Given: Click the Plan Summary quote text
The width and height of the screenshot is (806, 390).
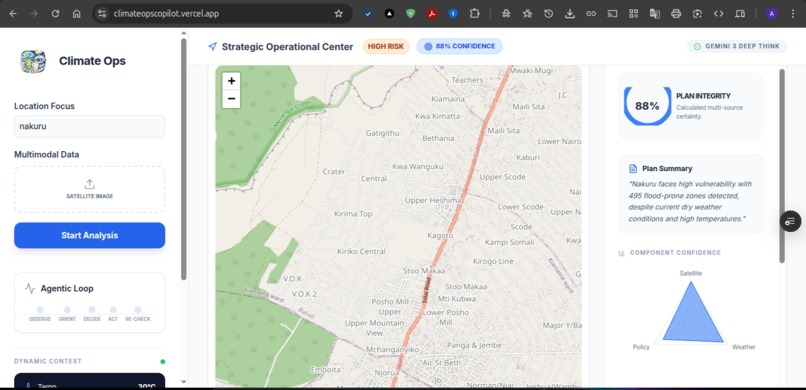Looking at the screenshot, I should click(690, 201).
